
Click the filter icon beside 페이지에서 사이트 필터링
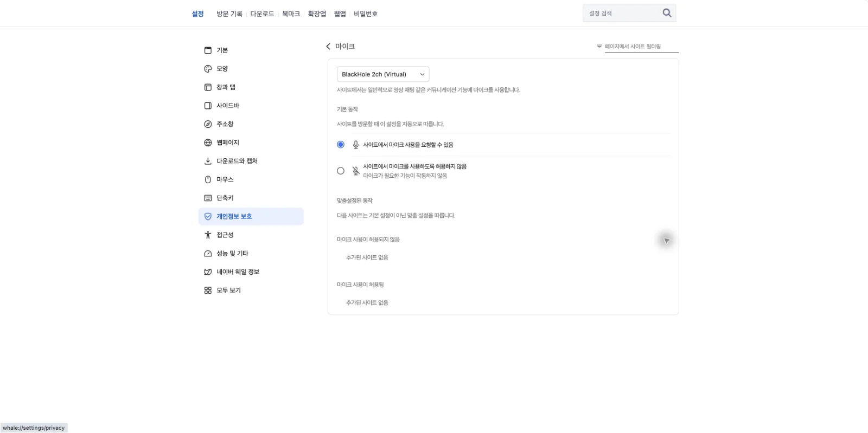tap(599, 47)
